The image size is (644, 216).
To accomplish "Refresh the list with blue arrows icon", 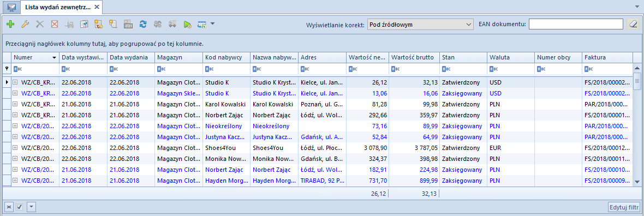I will click(x=143, y=25).
